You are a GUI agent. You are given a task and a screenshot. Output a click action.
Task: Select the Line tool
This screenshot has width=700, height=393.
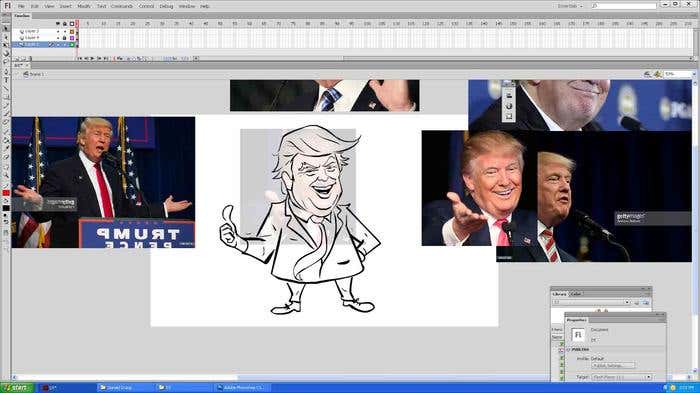[x=6, y=89]
